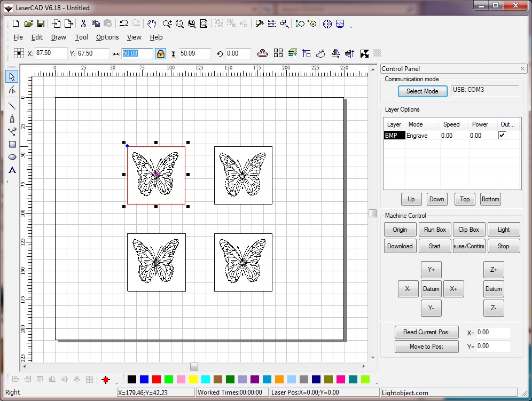Viewport: 532px width, 401px height.
Task: Expand the alignment toolbar overflow arrow
Action: (116, 383)
